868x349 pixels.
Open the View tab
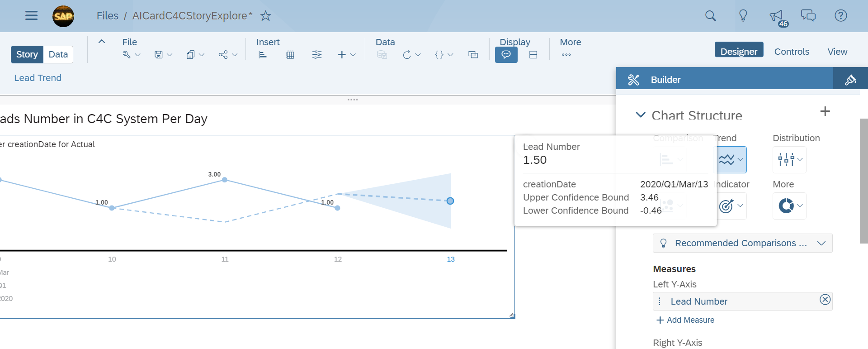tap(837, 52)
